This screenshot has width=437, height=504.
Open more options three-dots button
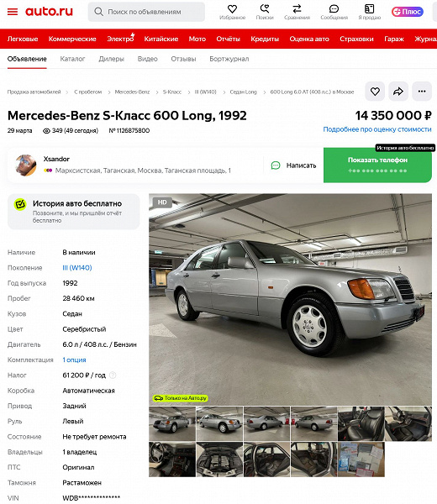pos(422,92)
